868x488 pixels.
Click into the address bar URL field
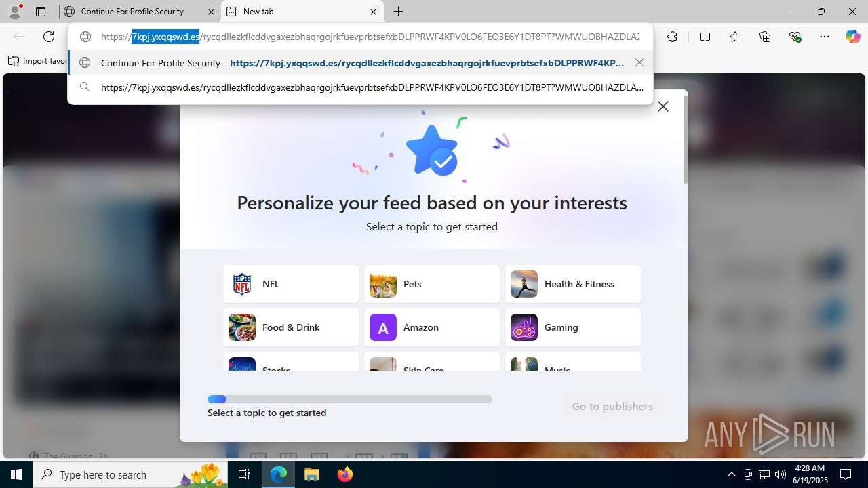(x=370, y=37)
